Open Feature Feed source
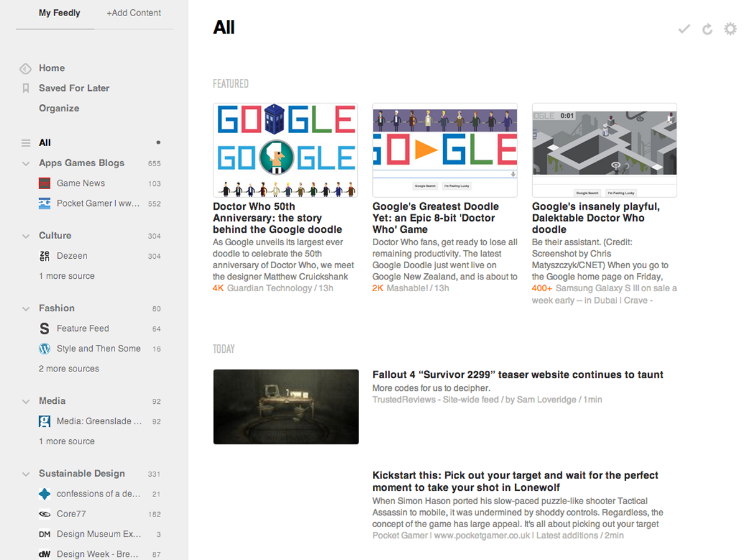The image size is (747, 560). pos(83,328)
